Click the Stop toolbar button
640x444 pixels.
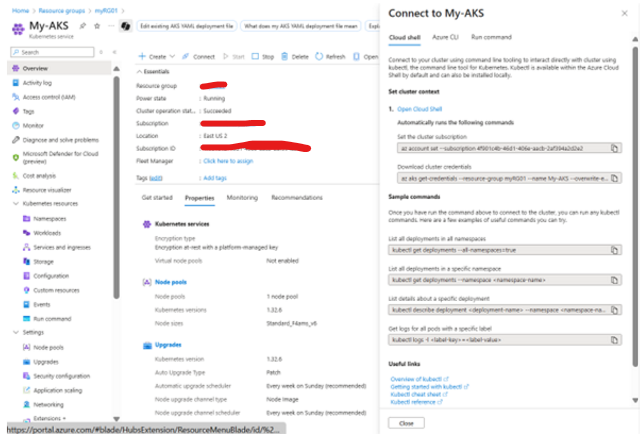click(x=262, y=56)
